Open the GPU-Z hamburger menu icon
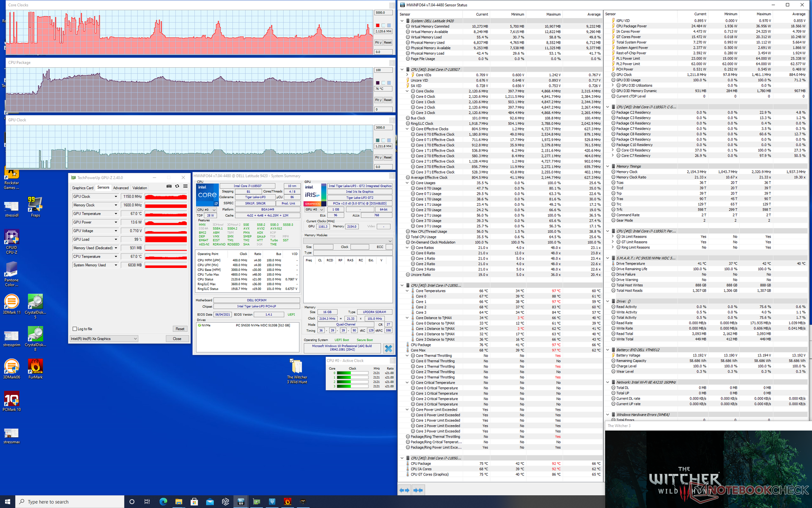This screenshot has height=508, width=812. [185, 186]
